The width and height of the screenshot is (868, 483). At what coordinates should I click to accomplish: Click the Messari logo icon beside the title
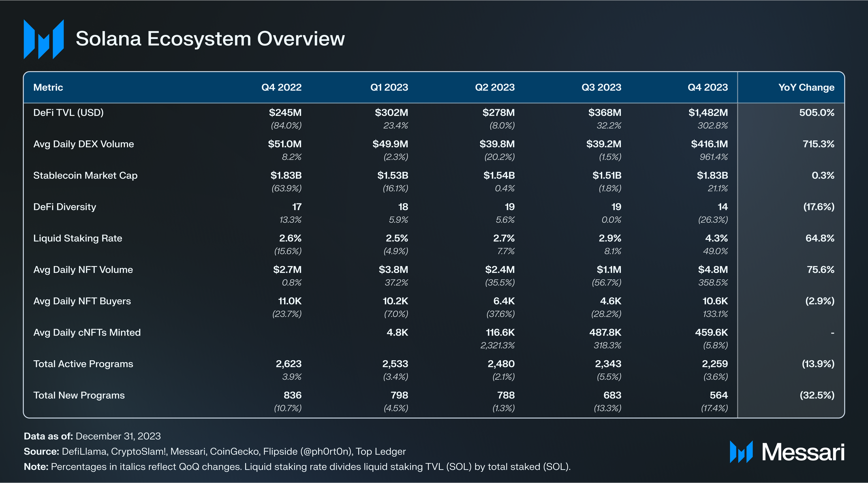tap(44, 39)
